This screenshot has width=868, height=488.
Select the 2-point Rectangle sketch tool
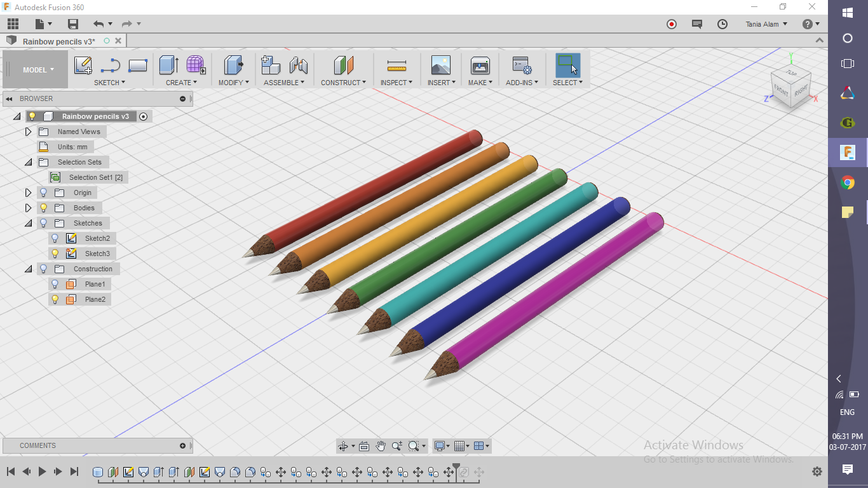pos(138,65)
